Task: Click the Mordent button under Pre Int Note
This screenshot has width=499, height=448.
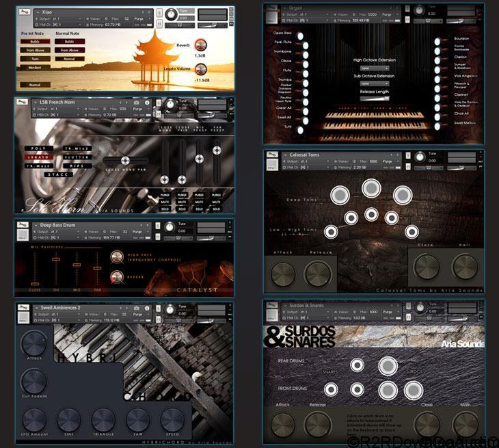Action: [36, 68]
